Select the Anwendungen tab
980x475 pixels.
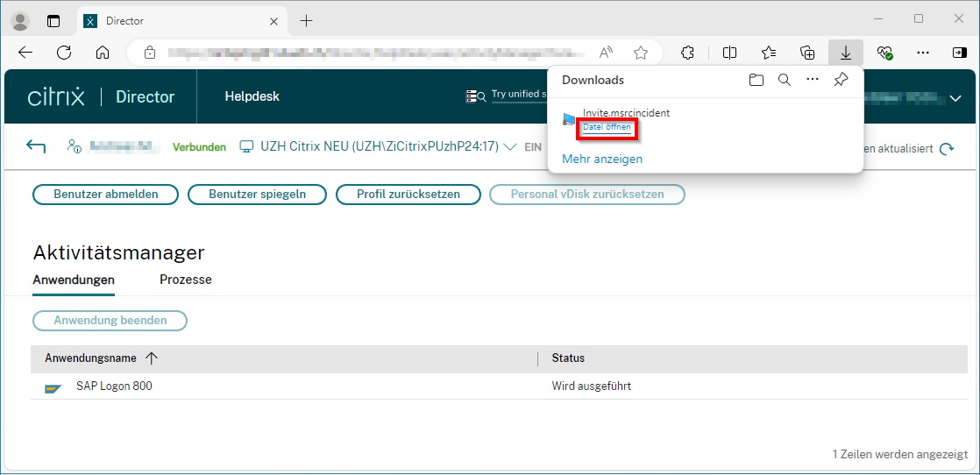point(74,280)
